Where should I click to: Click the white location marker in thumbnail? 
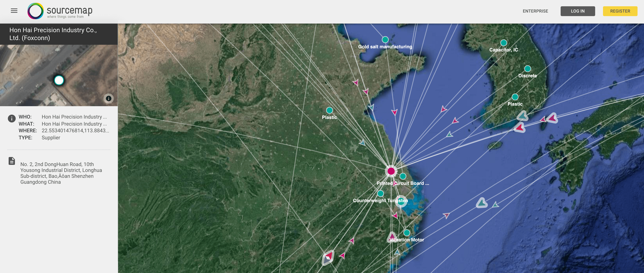click(59, 80)
